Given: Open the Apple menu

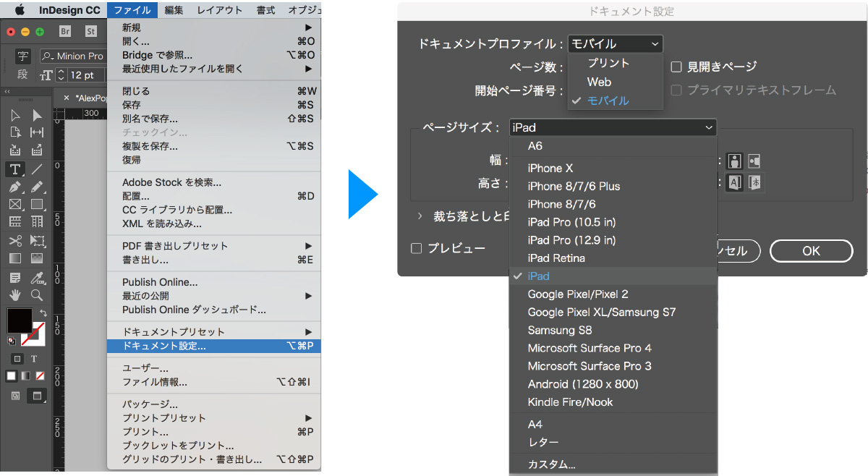Looking at the screenshot, I should click(20, 10).
